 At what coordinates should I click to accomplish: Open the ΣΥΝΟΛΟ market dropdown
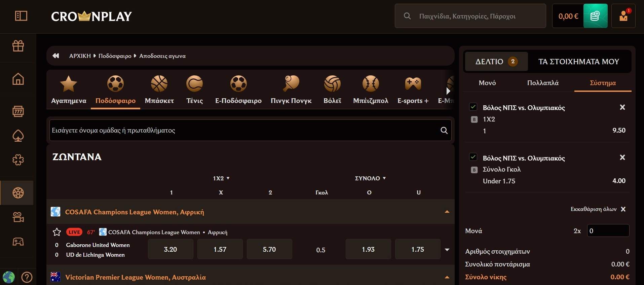370,178
